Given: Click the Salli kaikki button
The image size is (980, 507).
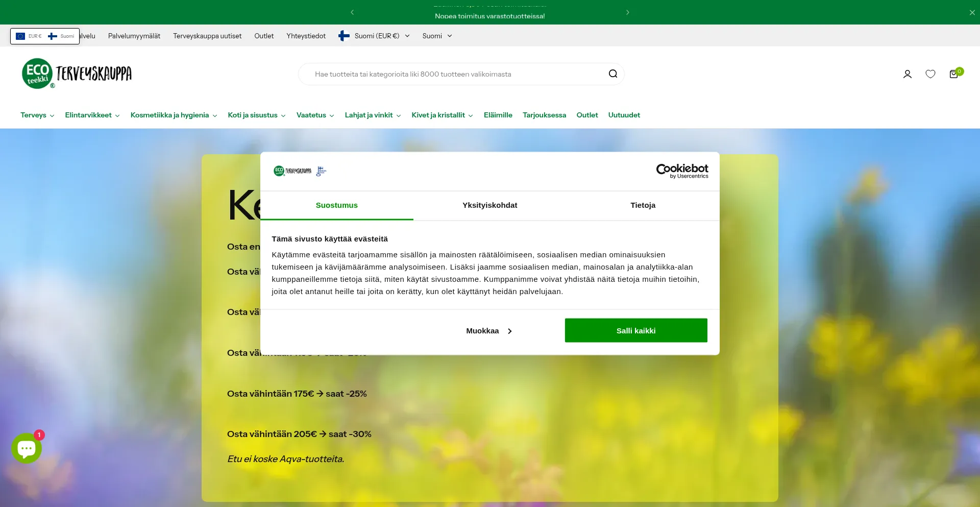Looking at the screenshot, I should pyautogui.click(x=636, y=330).
